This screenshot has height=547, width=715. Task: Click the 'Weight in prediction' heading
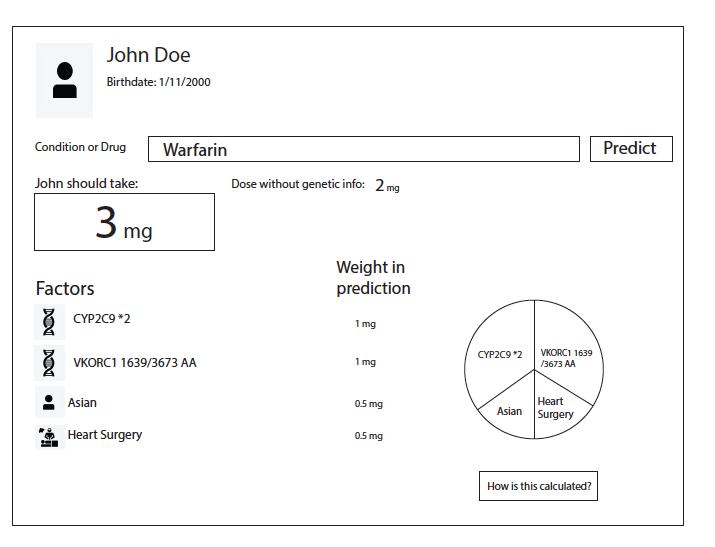[x=373, y=278]
